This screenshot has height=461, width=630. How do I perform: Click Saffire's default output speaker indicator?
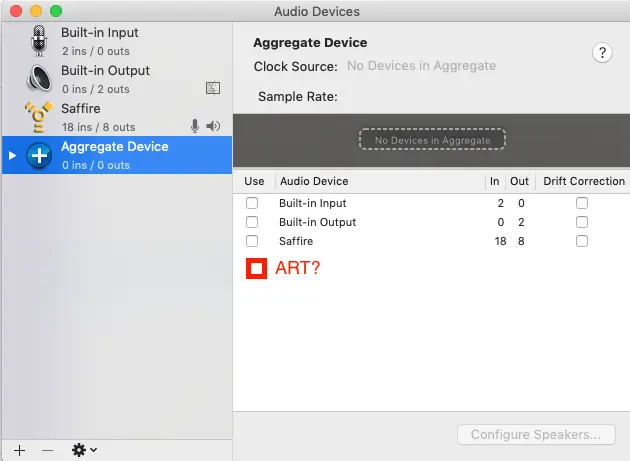coord(213,126)
